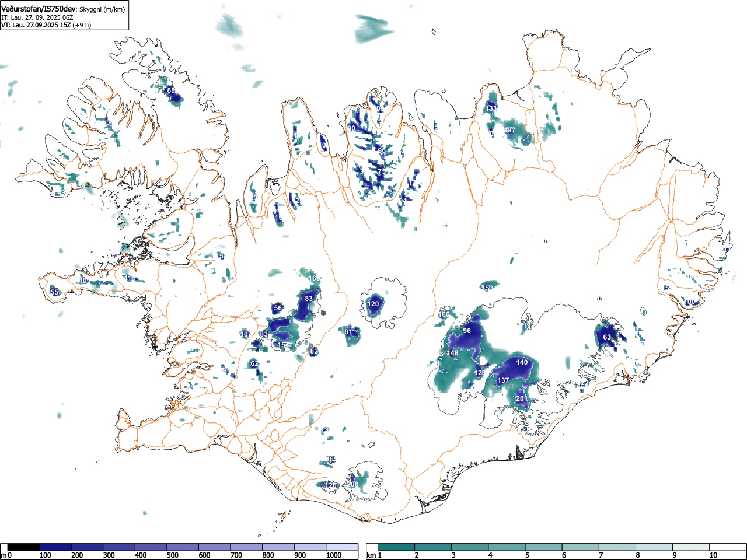Click the '1000' tick on the metre scale
This screenshot has height=560, width=747.
[334, 555]
